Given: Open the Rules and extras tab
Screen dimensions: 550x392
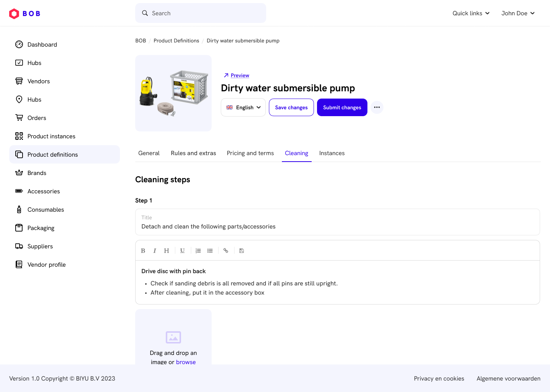Looking at the screenshot, I should click(193, 153).
